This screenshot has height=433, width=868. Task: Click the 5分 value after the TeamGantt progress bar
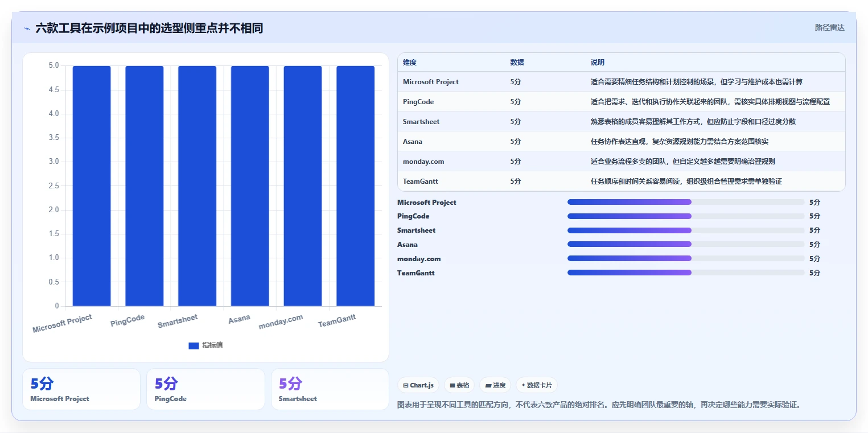coord(815,273)
